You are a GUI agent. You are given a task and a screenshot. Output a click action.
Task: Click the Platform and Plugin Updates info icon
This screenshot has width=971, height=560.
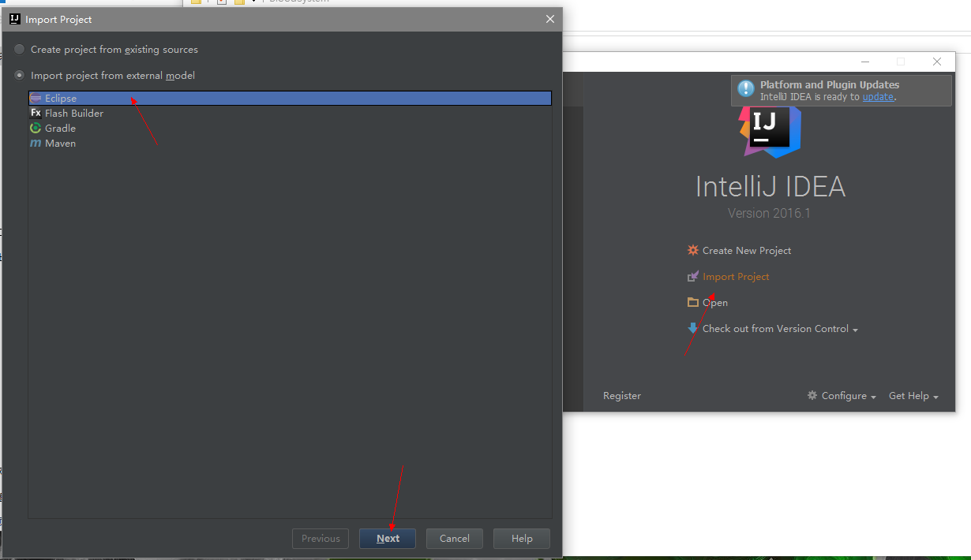click(x=746, y=90)
